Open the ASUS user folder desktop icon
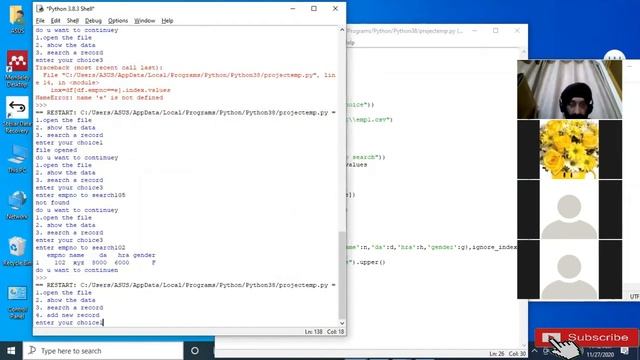Screen dimensions: 640x360 coord(17,19)
